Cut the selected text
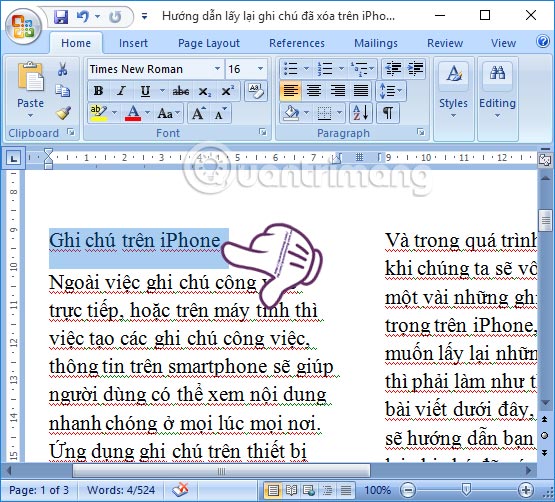The width and height of the screenshot is (555, 502). (x=63, y=69)
